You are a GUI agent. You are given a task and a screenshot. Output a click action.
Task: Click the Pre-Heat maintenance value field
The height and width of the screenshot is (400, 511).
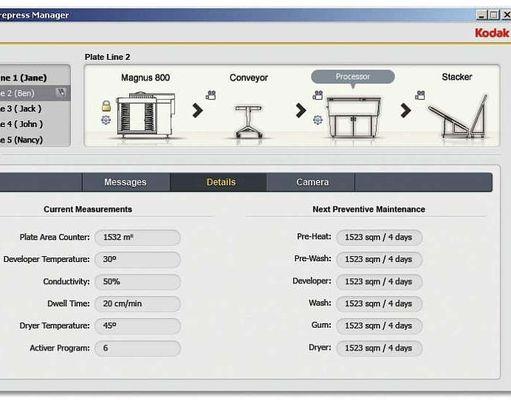(x=379, y=237)
